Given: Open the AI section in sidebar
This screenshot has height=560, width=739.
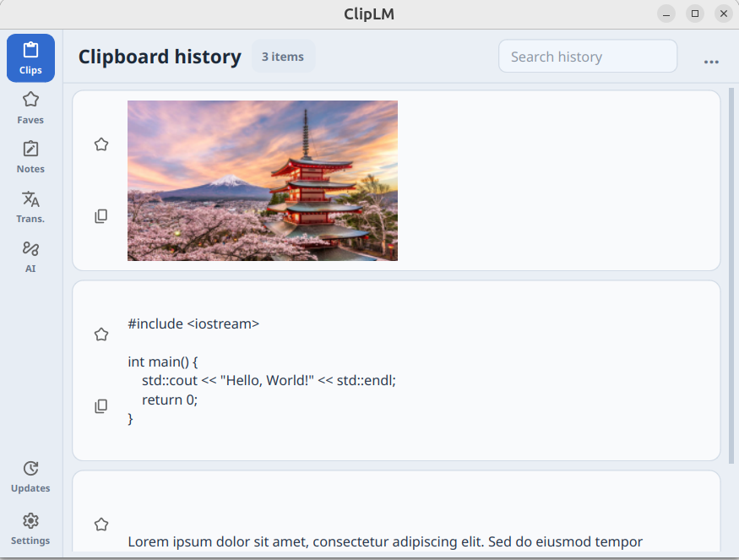Looking at the screenshot, I should click(30, 257).
